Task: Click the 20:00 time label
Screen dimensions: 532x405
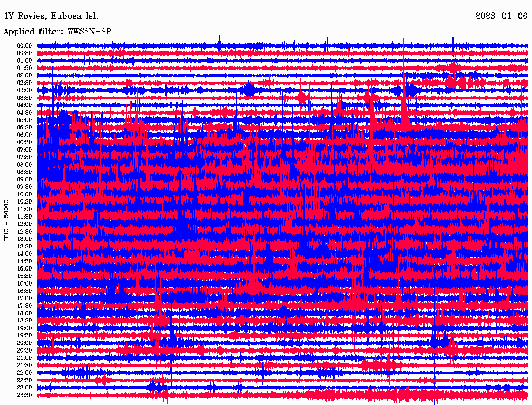Action: click(x=24, y=343)
